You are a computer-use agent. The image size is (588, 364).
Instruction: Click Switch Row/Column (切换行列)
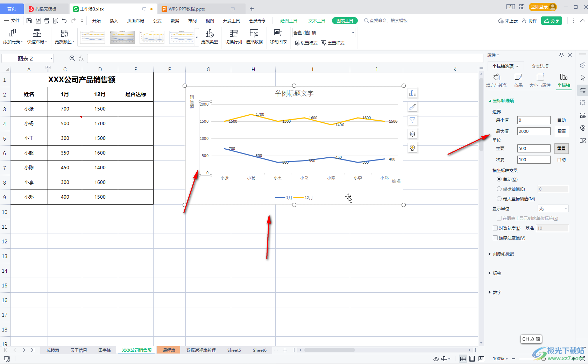coord(234,37)
